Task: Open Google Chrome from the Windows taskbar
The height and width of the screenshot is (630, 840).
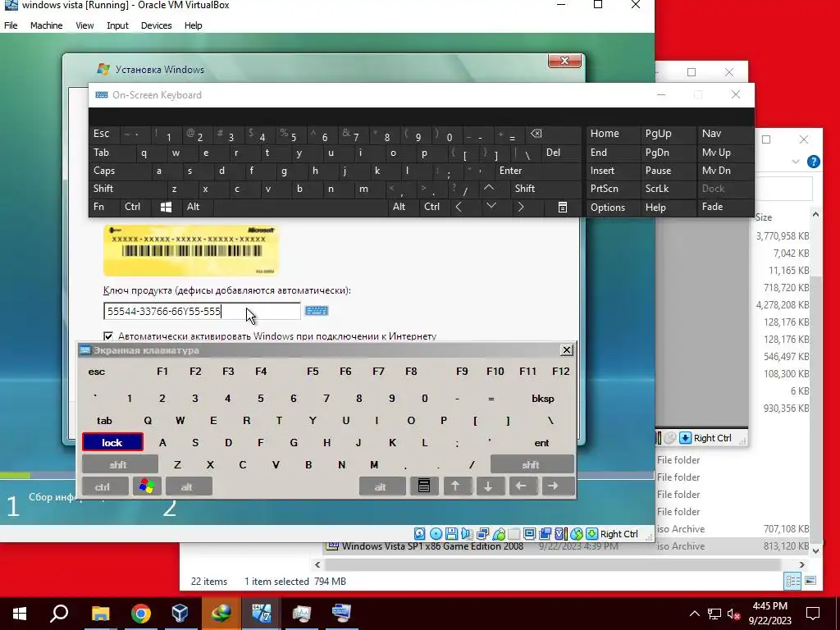Action: point(141,614)
